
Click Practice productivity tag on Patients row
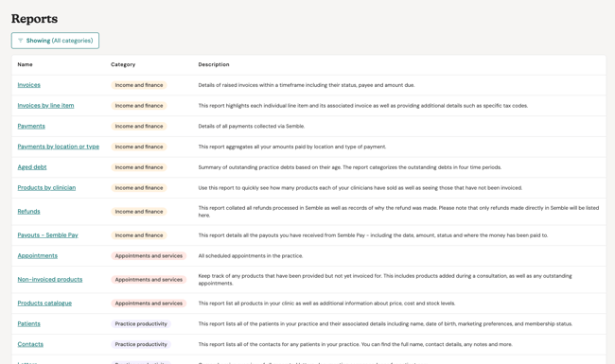pos(141,323)
